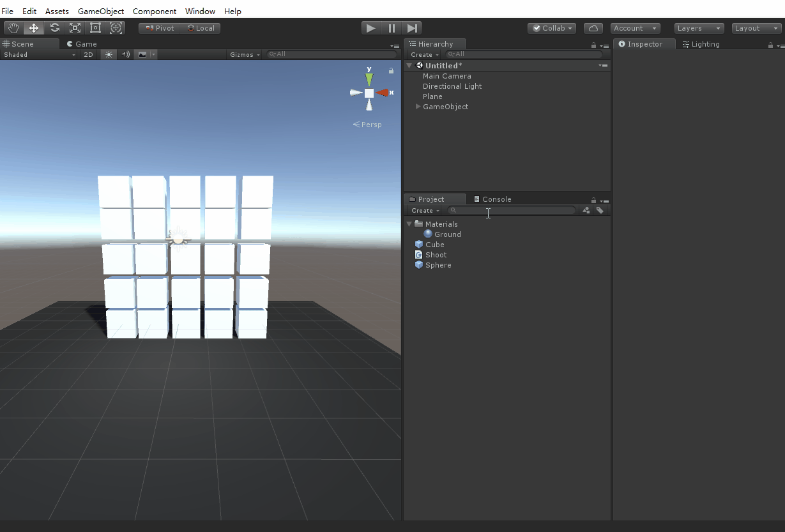Toggle scene audio speaker icon
This screenshot has width=785, height=532.
[126, 55]
